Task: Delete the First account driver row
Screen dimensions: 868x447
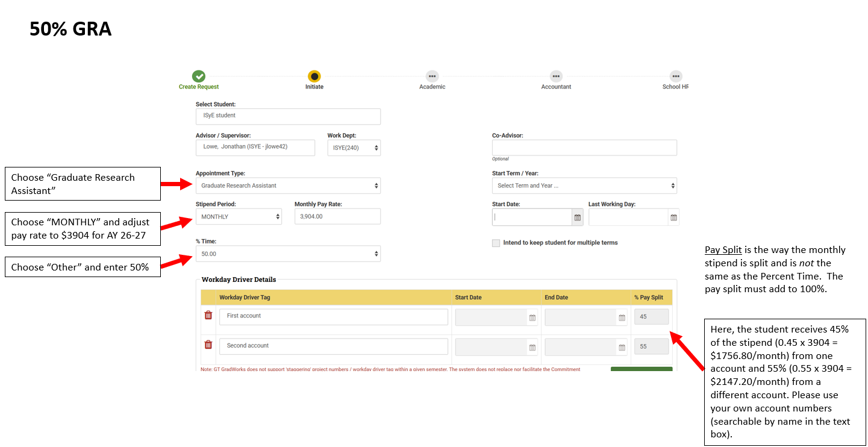Action: pos(208,315)
